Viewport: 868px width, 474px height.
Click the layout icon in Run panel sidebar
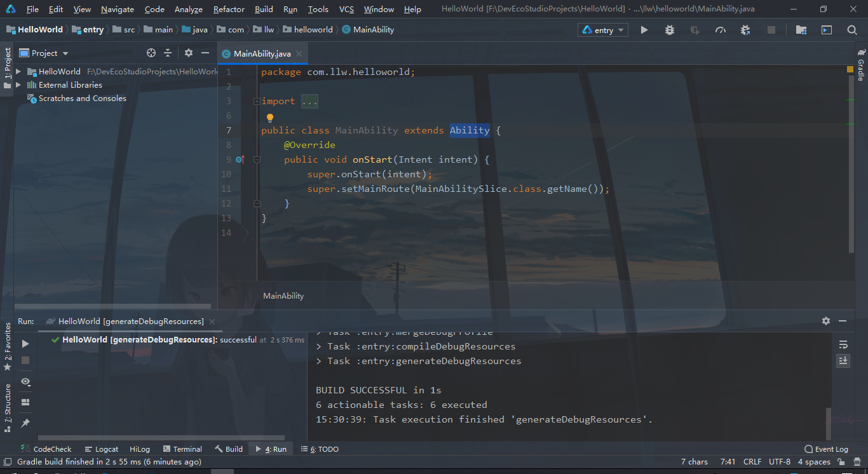click(25, 402)
